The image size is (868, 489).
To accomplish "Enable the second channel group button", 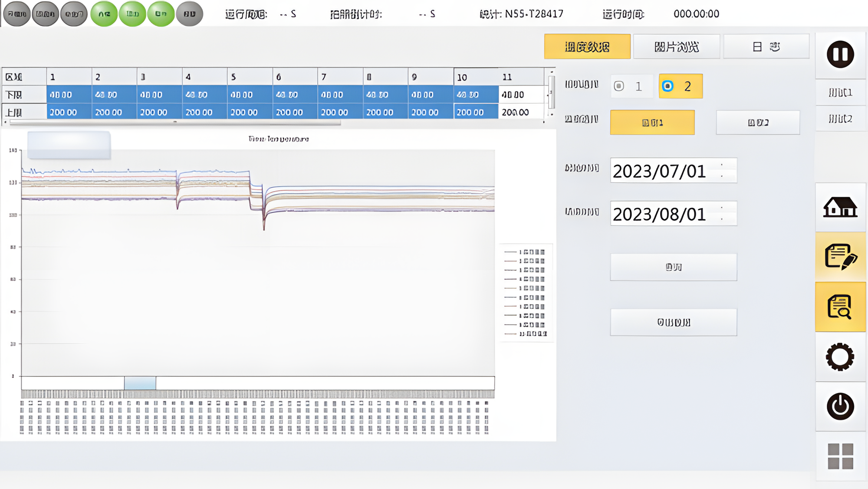I will 758,122.
